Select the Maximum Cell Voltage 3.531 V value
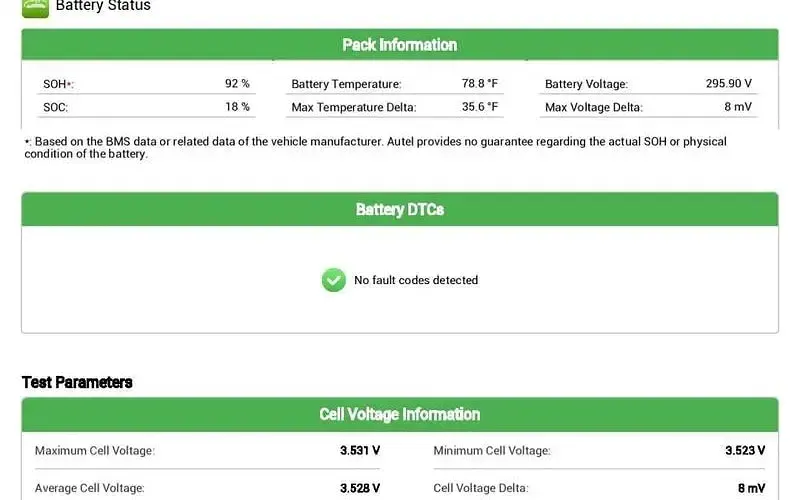The image size is (800, 500). (x=360, y=451)
